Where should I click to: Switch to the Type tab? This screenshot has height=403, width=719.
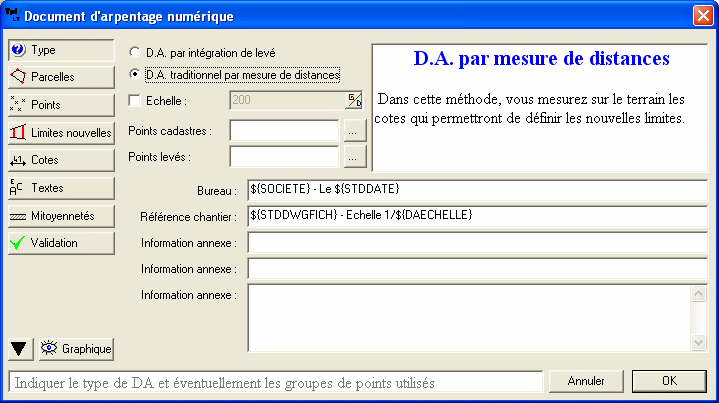(x=60, y=49)
